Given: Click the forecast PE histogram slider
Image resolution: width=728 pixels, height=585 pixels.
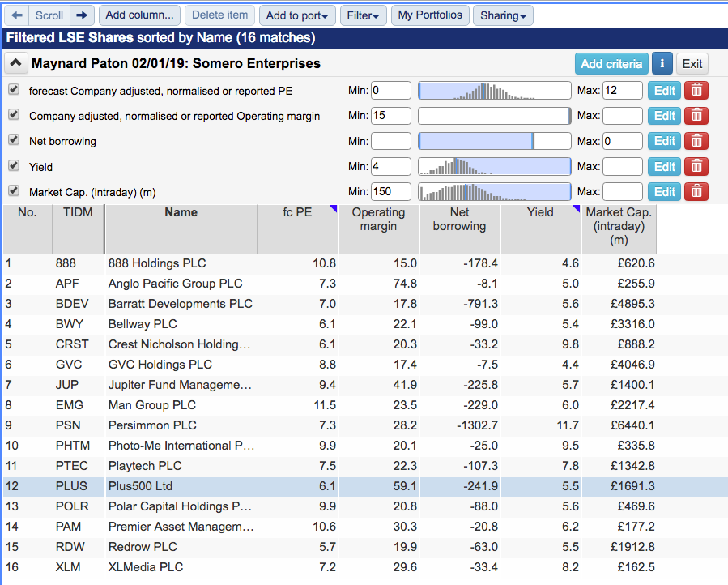Looking at the screenshot, I should point(495,91).
